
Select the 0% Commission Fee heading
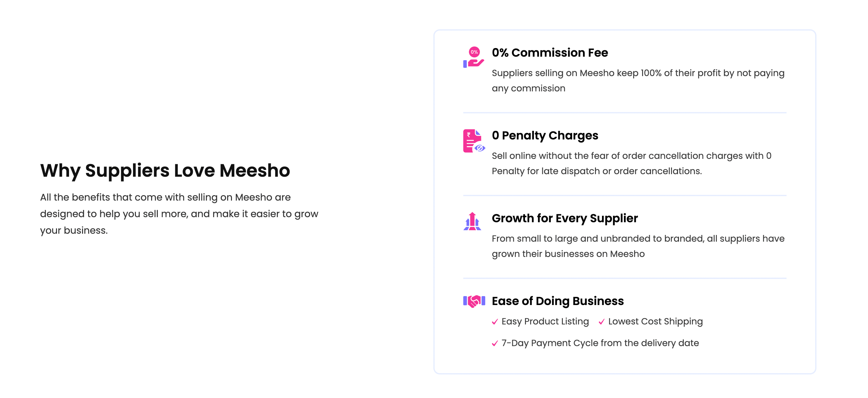[549, 53]
